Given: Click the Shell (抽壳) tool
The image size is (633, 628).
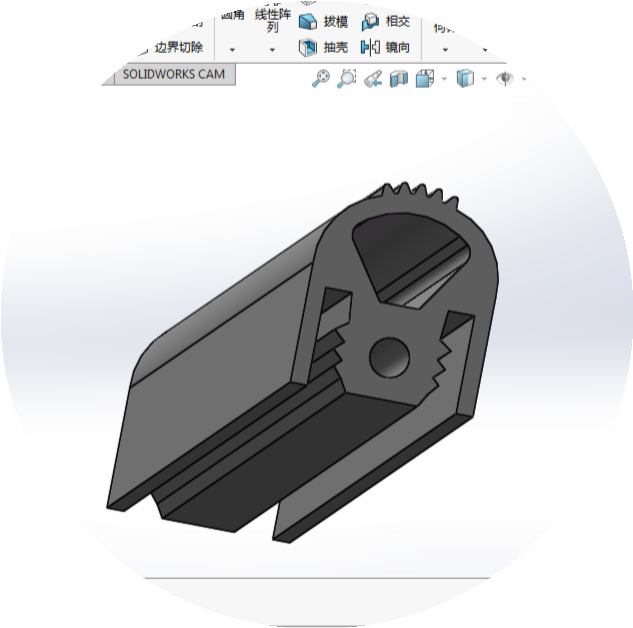Looking at the screenshot, I should (323, 47).
